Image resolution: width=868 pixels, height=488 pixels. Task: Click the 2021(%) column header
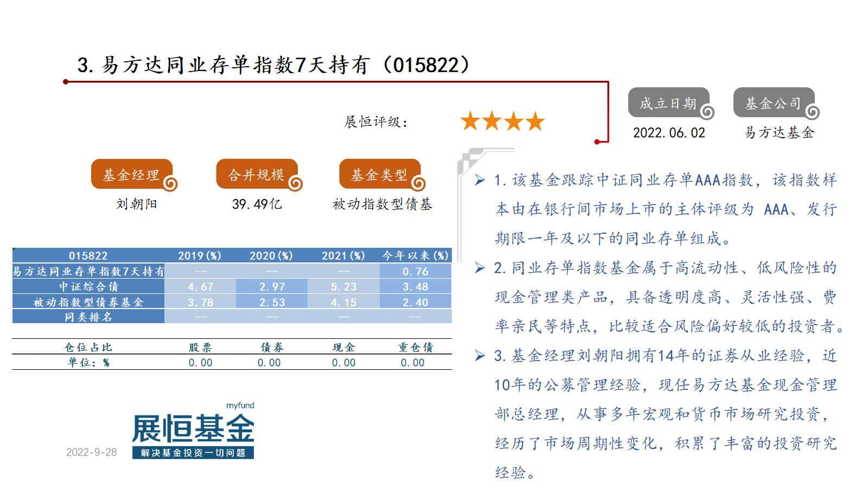343,255
